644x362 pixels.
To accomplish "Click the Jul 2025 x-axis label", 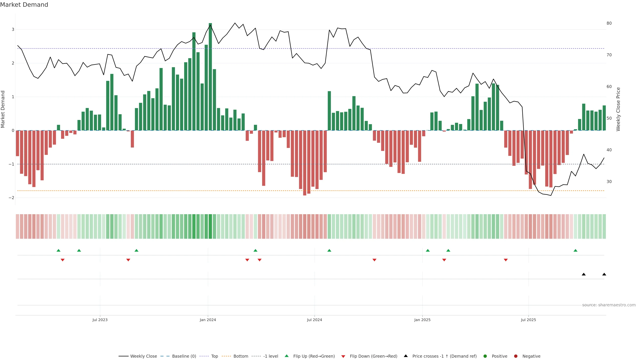I will tap(528, 320).
